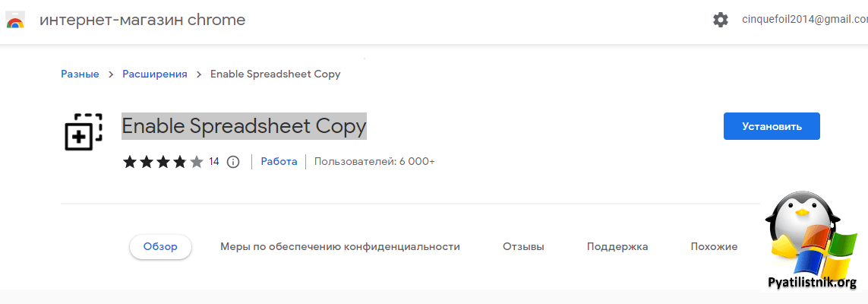868x304 pixels.
Task: Select the Обзор tab
Action: click(160, 246)
